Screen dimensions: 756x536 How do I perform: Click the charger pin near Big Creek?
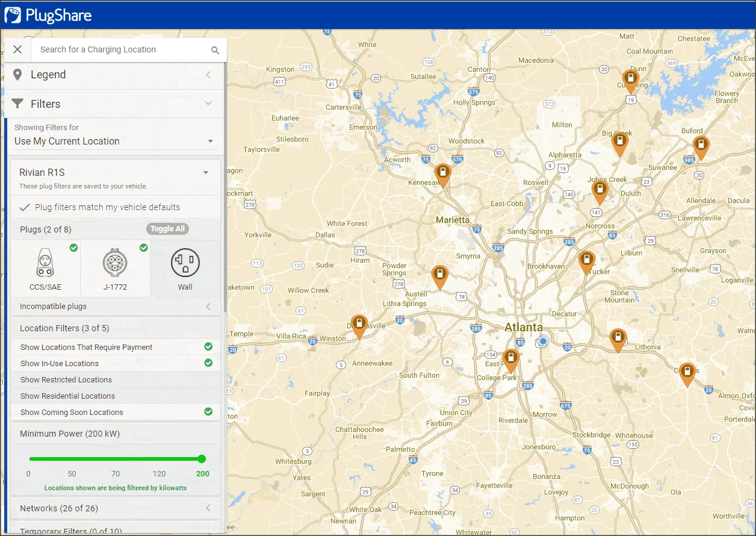pos(620,144)
